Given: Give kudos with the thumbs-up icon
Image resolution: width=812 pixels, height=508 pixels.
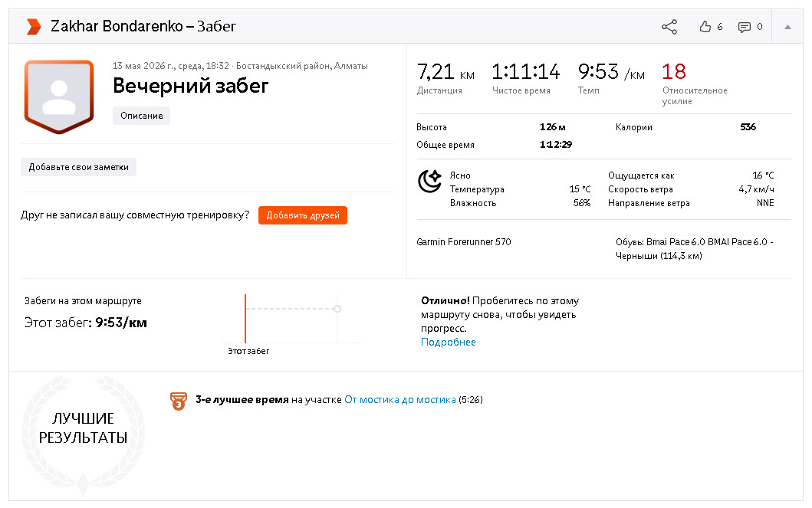Looking at the screenshot, I should click(x=705, y=27).
